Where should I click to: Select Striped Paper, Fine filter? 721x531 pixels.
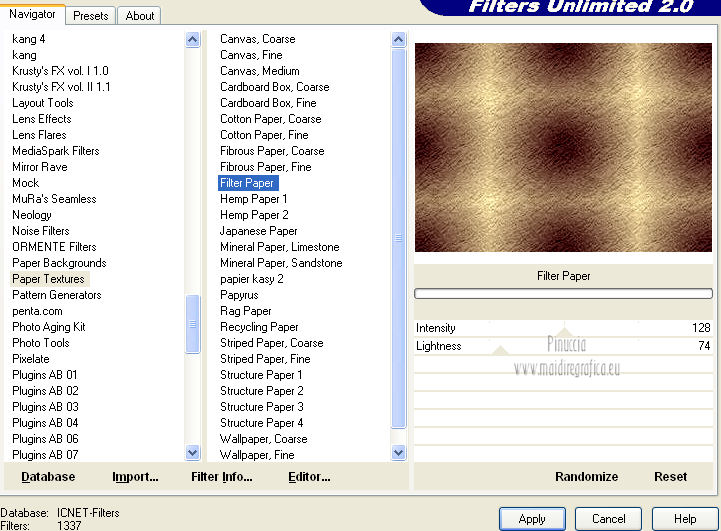click(265, 359)
